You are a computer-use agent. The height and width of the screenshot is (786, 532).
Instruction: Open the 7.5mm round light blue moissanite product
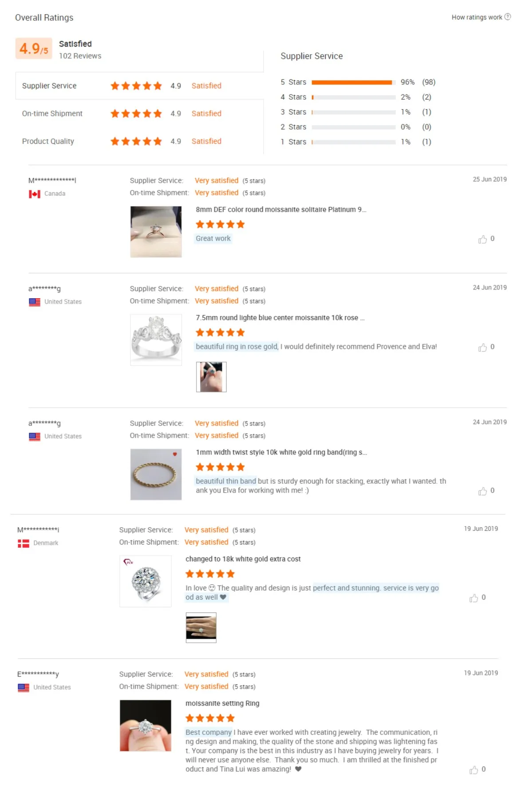tap(280, 318)
